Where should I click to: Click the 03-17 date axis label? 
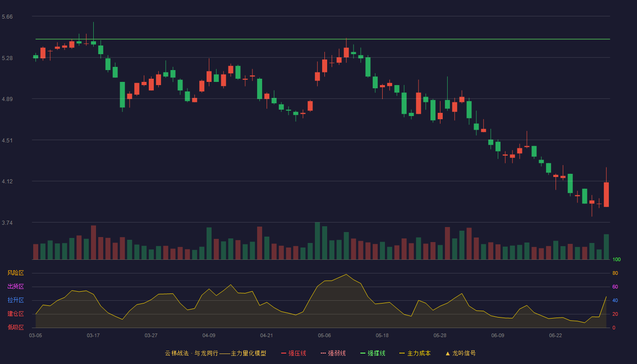coord(93,335)
